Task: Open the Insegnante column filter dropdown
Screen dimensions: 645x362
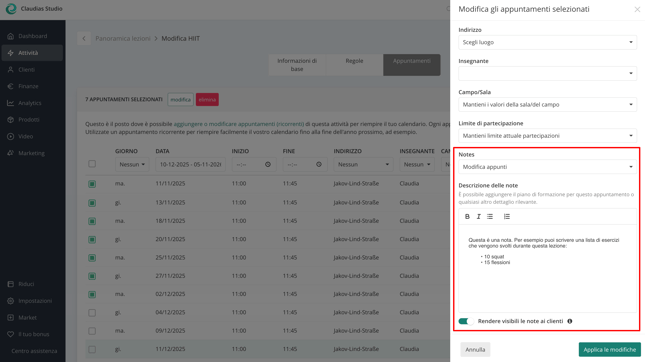Action: 417,165
